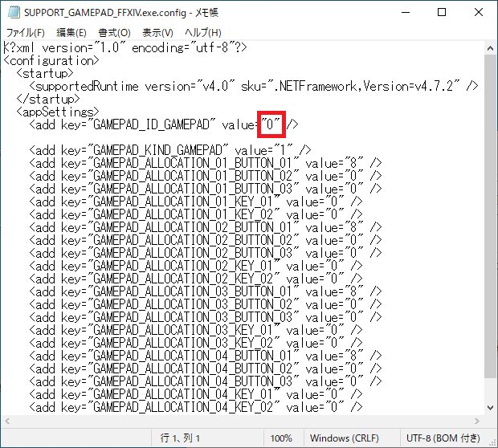Viewport: 498px width, 448px height.
Task: Click the horizontal scrollbar right arrow
Action: click(477, 421)
